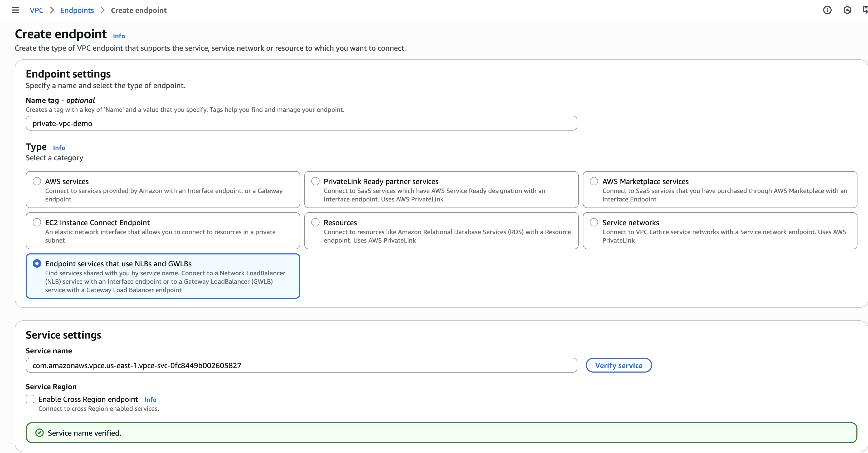
Task: Select PrivateLink Ready partner services
Action: 315,181
